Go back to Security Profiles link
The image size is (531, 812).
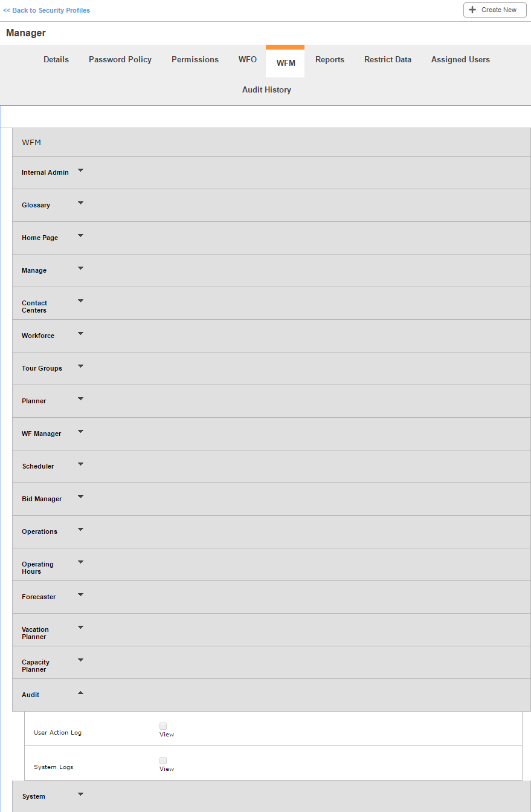[47, 10]
